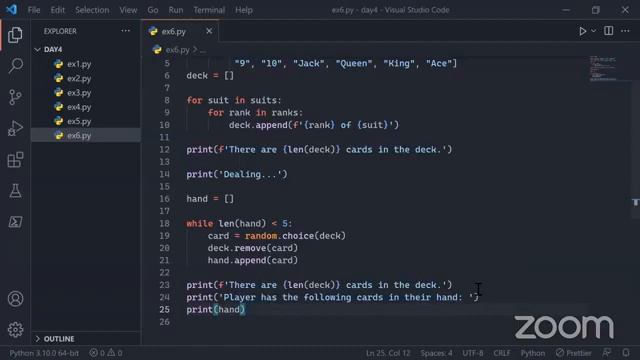Open the Accounts menu icon
Image resolution: width=640 pixels, height=360 pixels.
(x=15, y=299)
